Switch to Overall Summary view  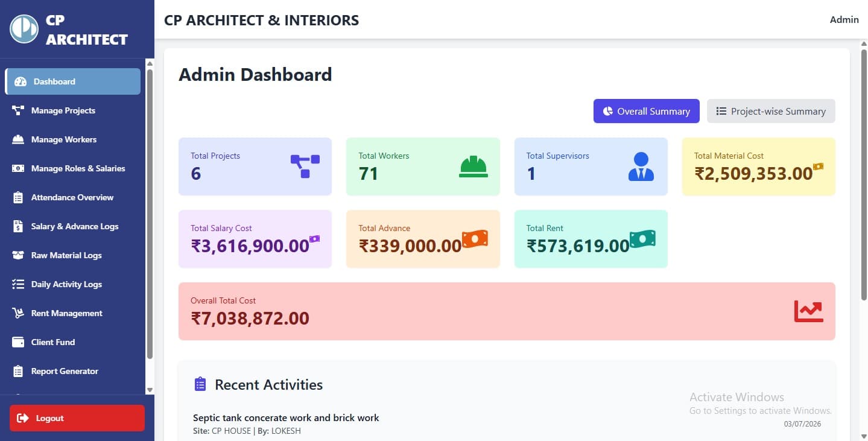pyautogui.click(x=647, y=111)
